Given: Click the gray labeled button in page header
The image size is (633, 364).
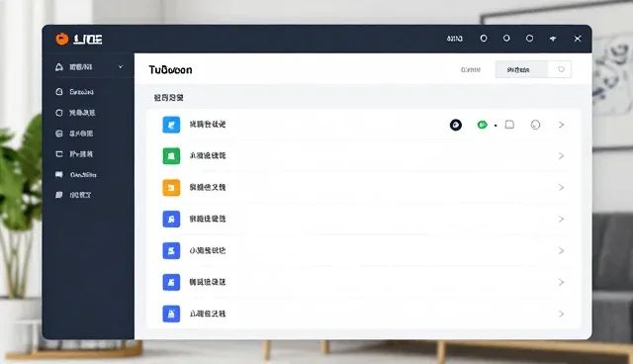Looking at the screenshot, I should pos(521,70).
